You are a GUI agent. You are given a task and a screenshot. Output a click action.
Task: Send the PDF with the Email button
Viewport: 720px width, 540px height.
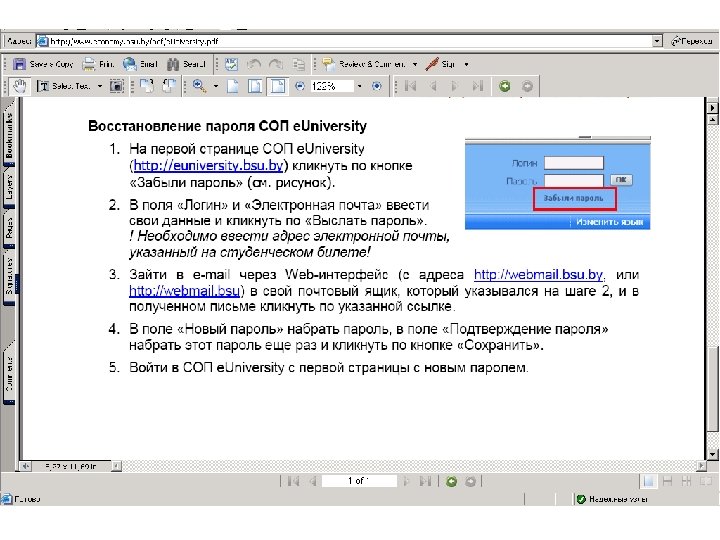coord(140,64)
